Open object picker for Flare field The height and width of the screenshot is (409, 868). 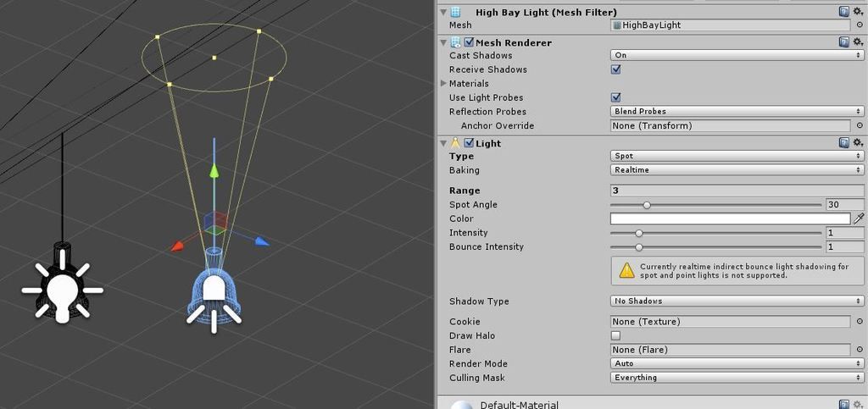coord(860,350)
